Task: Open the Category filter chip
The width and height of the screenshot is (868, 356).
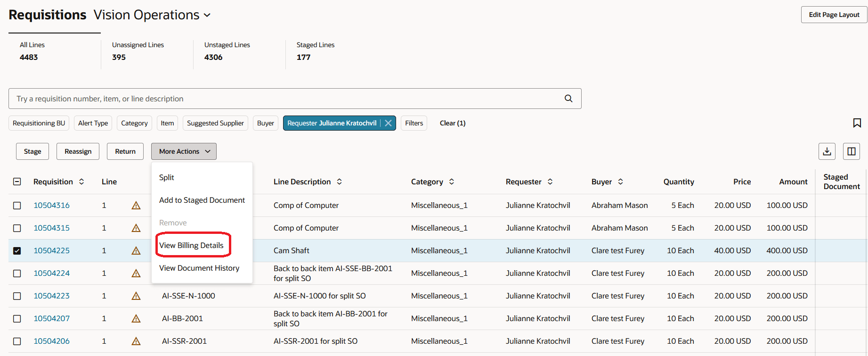Action: coord(134,123)
